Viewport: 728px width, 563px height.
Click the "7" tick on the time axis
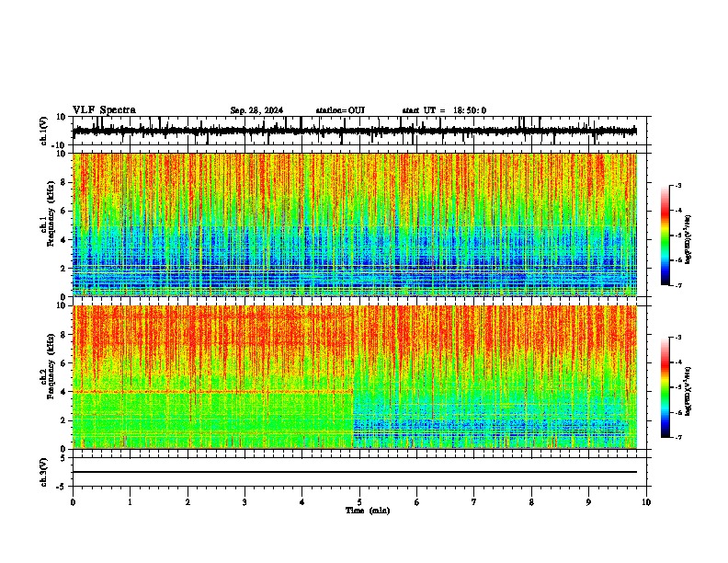click(474, 502)
